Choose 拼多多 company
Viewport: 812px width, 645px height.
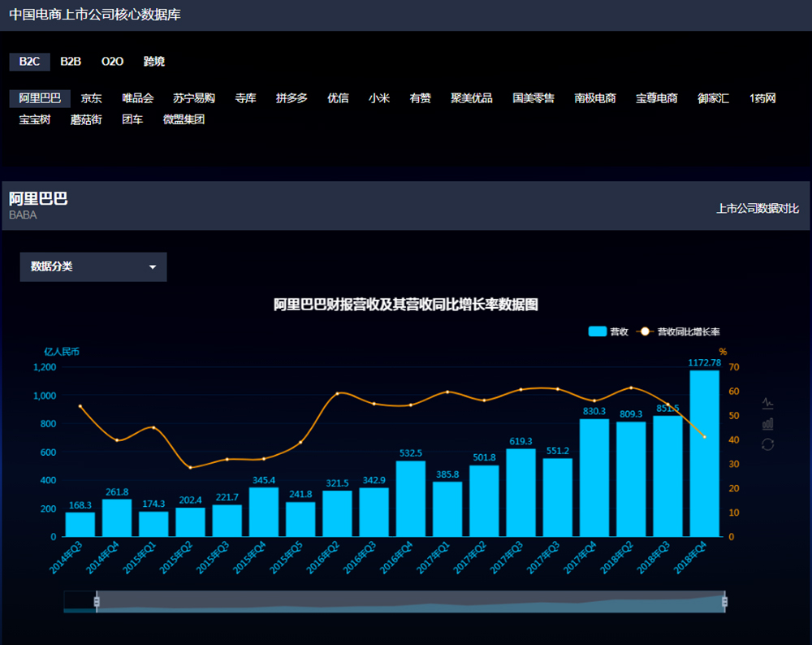click(292, 98)
